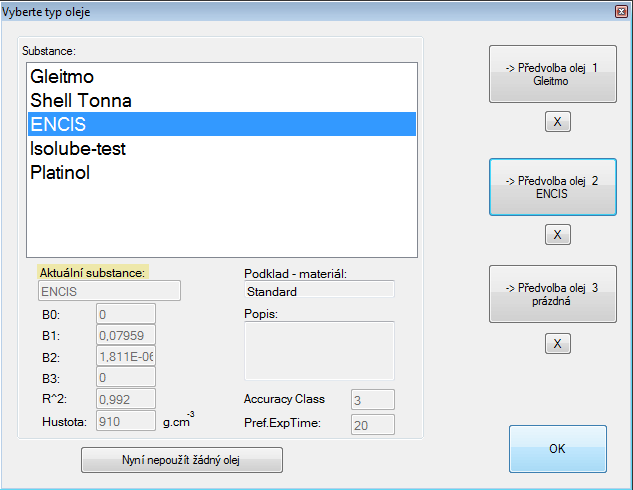Click the Podklad - materiál field Standard

click(x=319, y=291)
